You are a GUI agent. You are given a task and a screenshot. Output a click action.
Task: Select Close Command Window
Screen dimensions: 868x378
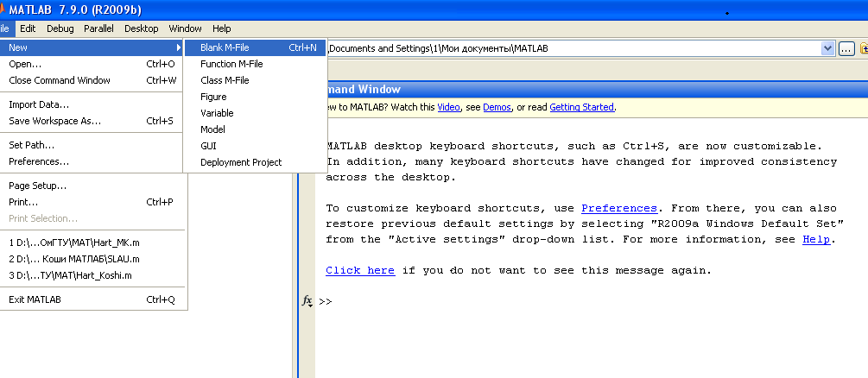(92, 80)
